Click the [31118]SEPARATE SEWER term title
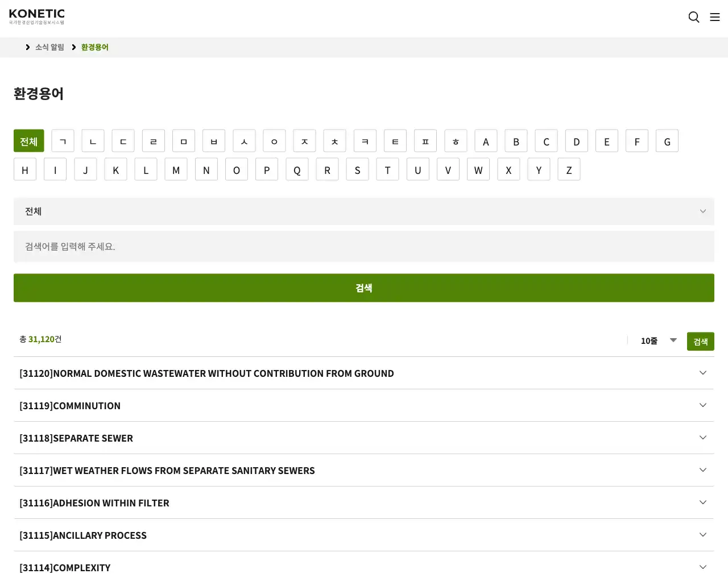 [76, 438]
